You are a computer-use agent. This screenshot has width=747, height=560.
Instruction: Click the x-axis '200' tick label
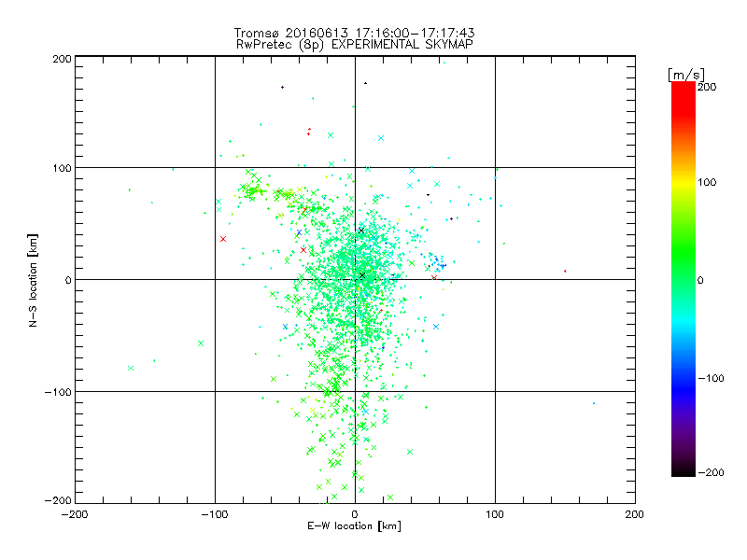[635, 514]
